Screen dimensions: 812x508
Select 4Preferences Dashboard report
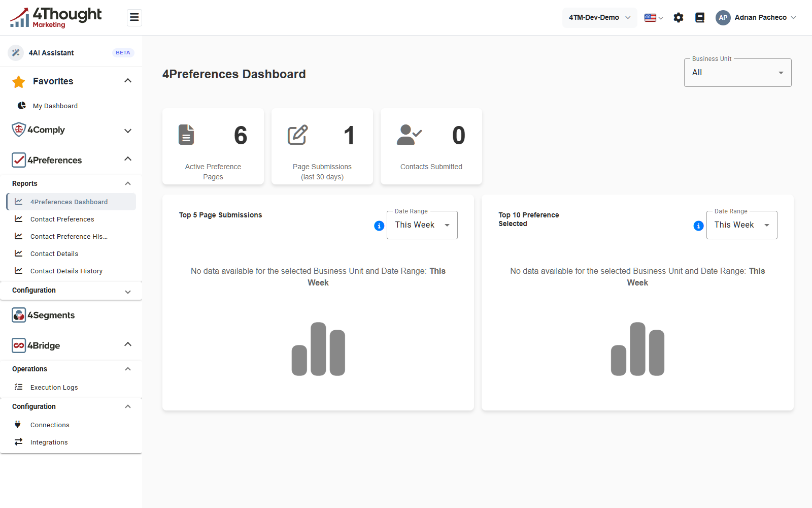coord(71,202)
